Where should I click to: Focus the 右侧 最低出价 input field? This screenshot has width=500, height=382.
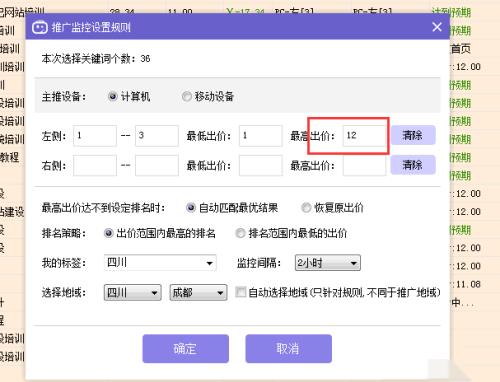pos(261,165)
